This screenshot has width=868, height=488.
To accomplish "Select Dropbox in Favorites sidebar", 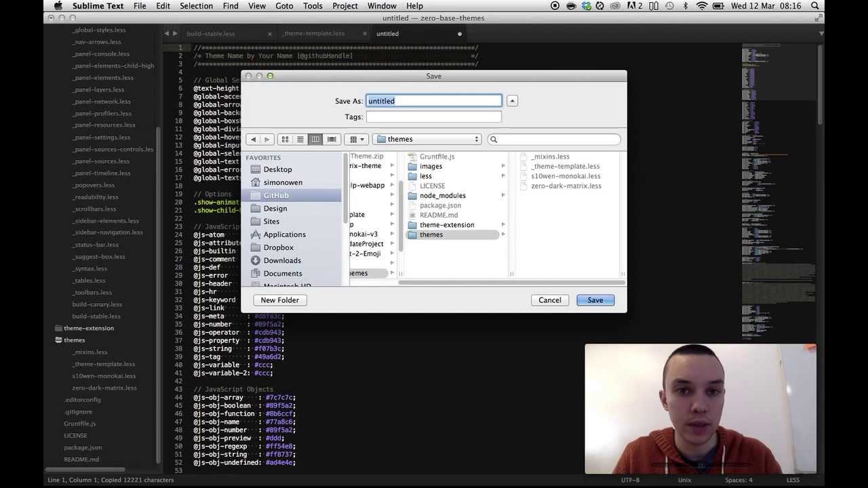I will point(278,247).
